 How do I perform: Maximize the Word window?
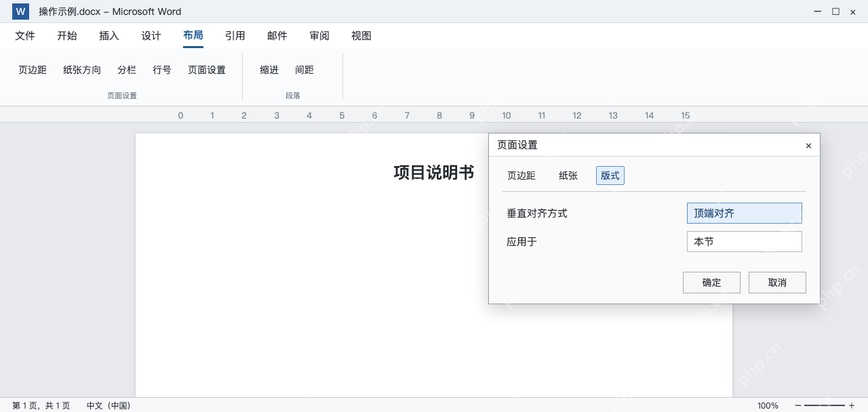[x=835, y=12]
